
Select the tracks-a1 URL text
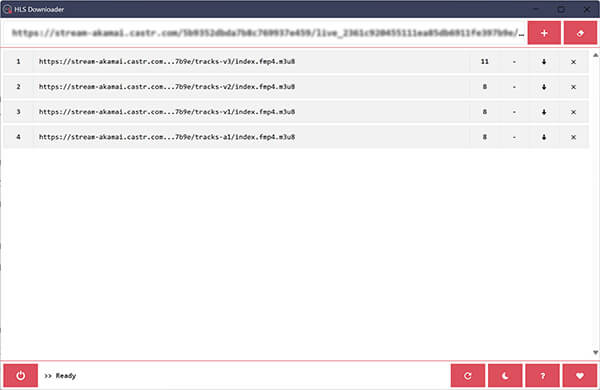point(167,137)
